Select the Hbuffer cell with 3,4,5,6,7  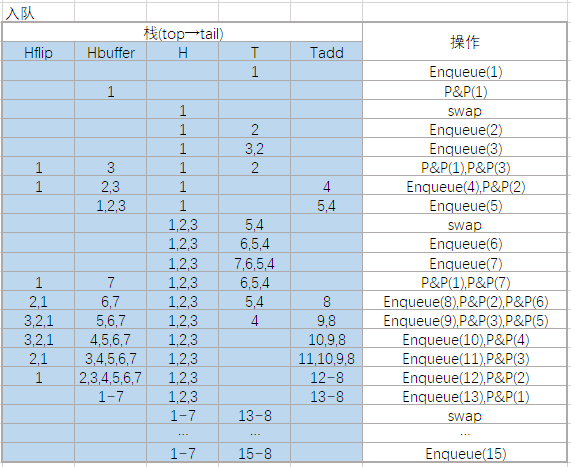point(110,358)
